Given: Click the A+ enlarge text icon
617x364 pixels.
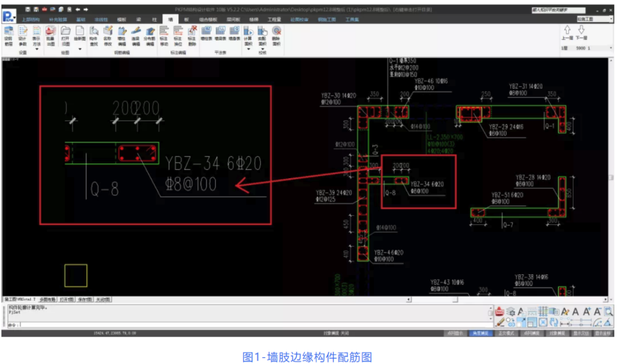Looking at the screenshot, I should coord(586,311).
